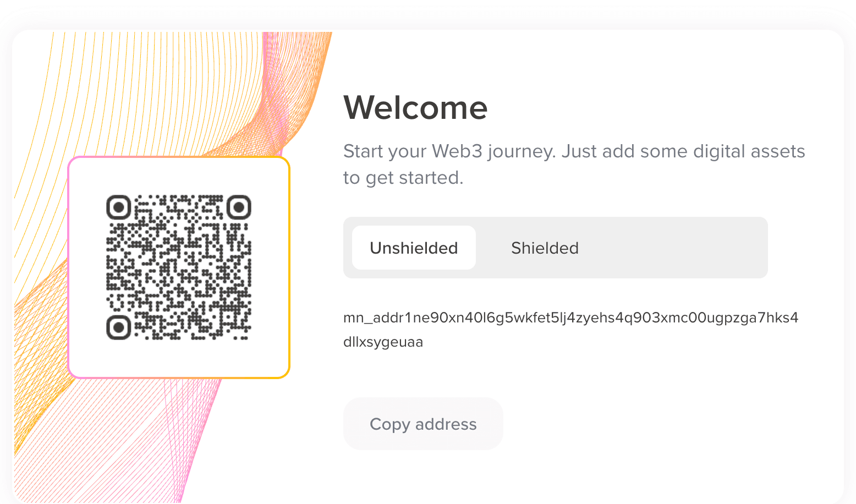The image size is (856, 504).
Task: Click the mn_addr1 wallet address first line
Action: pyautogui.click(x=570, y=318)
